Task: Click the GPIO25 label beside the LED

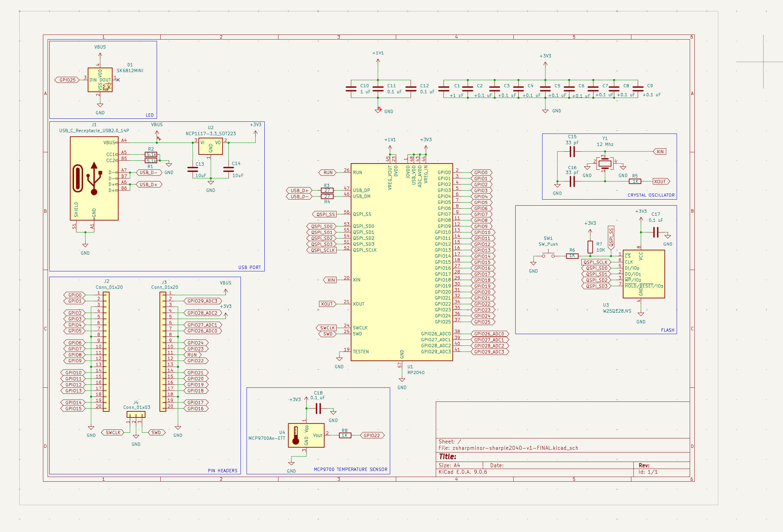Action: click(67, 80)
